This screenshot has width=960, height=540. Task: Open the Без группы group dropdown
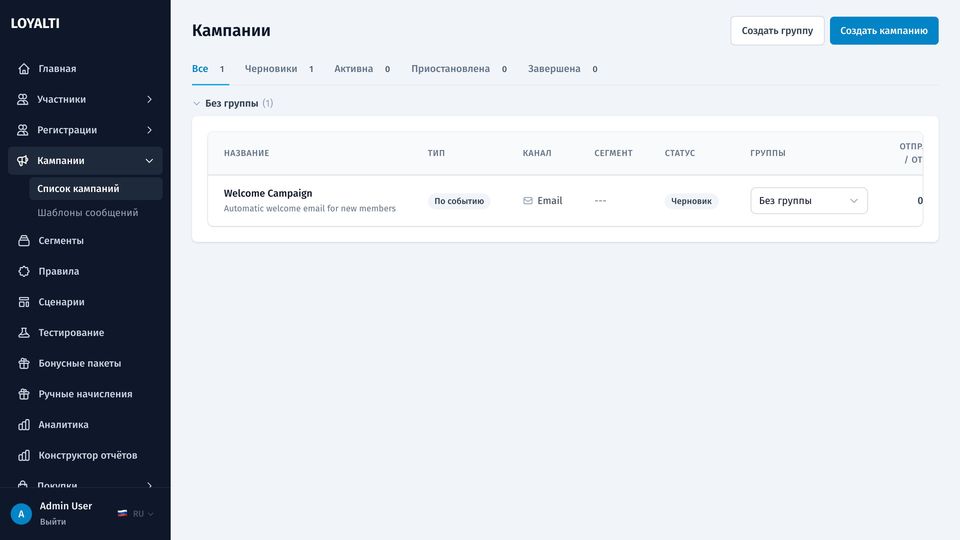coord(809,201)
